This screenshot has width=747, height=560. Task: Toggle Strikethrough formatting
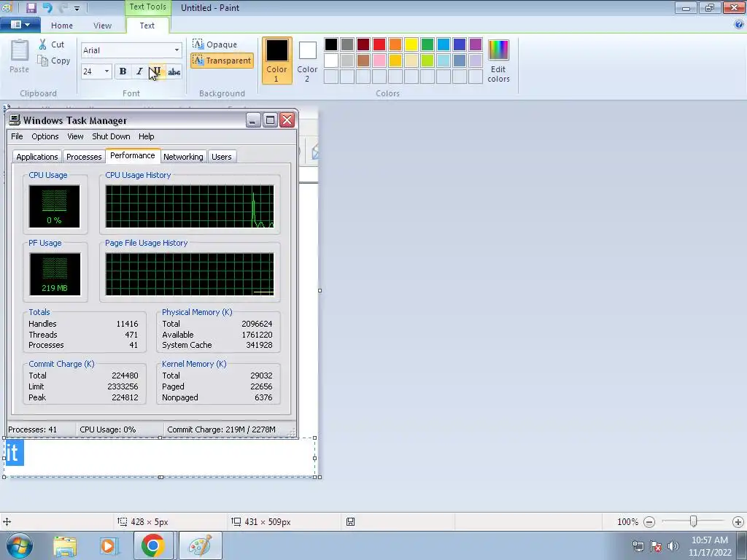(174, 71)
